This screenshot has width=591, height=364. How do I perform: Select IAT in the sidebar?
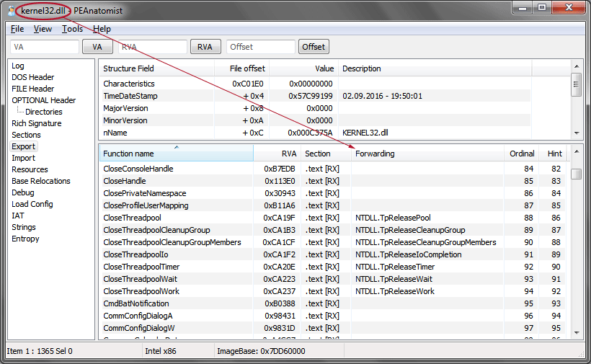(x=18, y=216)
